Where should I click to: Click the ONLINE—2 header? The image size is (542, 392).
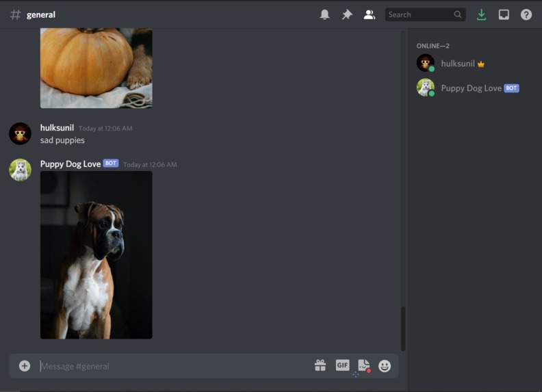click(x=433, y=46)
